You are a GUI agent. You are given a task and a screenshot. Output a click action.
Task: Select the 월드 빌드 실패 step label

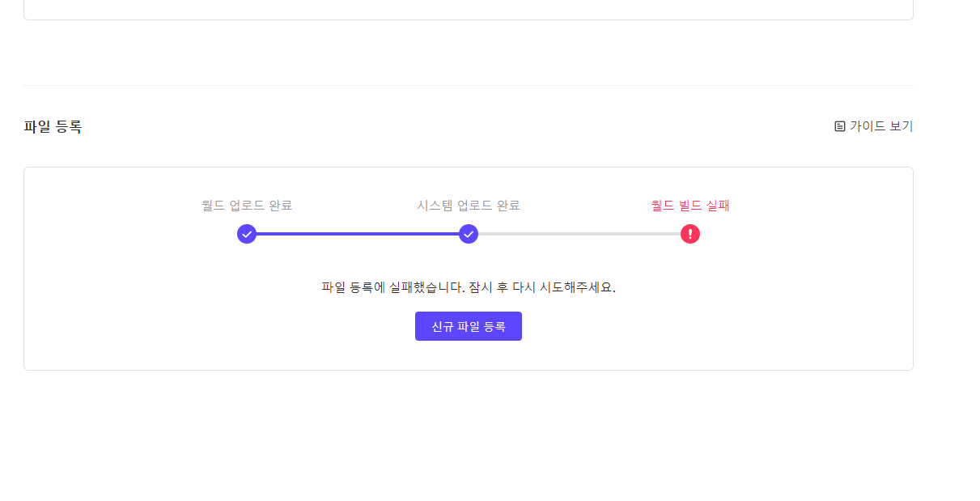[689, 206]
